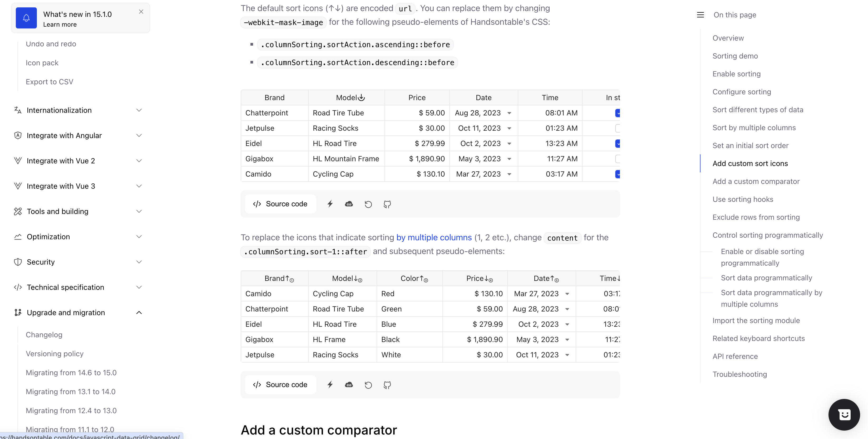Click the notification bell in the What's new banner

(26, 18)
